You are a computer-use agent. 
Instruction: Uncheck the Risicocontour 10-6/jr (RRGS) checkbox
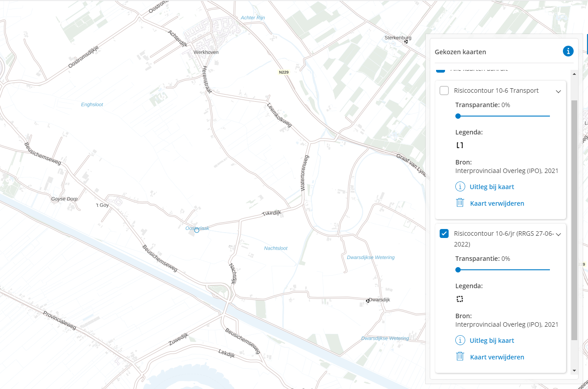[x=444, y=233]
